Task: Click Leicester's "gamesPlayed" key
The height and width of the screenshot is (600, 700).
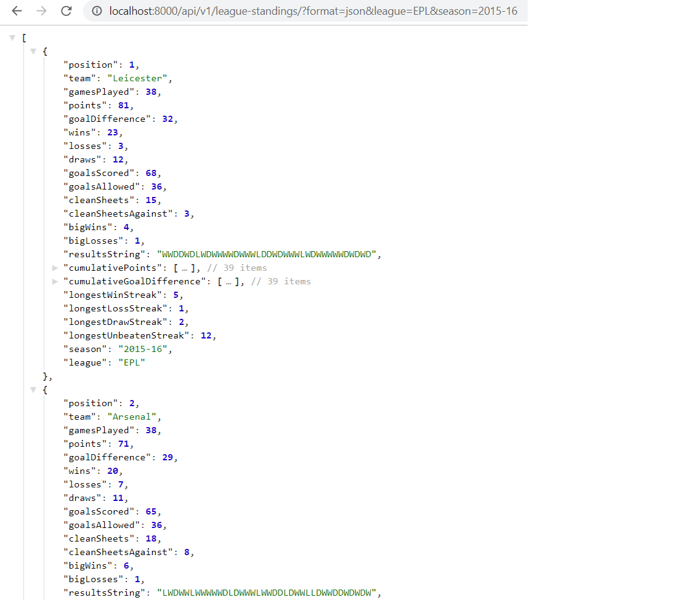Action: pos(99,92)
